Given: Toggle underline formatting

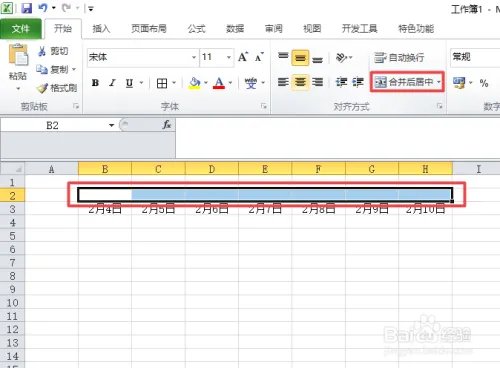Looking at the screenshot, I should [x=129, y=83].
